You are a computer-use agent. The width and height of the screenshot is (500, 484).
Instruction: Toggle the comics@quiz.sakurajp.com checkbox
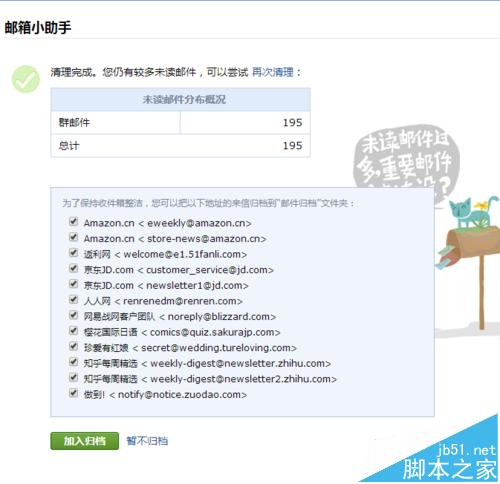pos(73,331)
